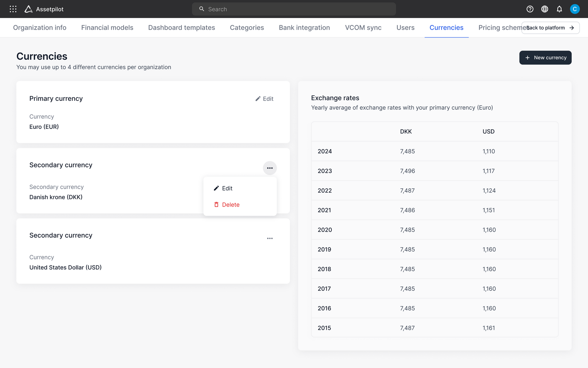Screen dimensions: 588x368
Task: Switch to the Users tab
Action: coord(405,28)
